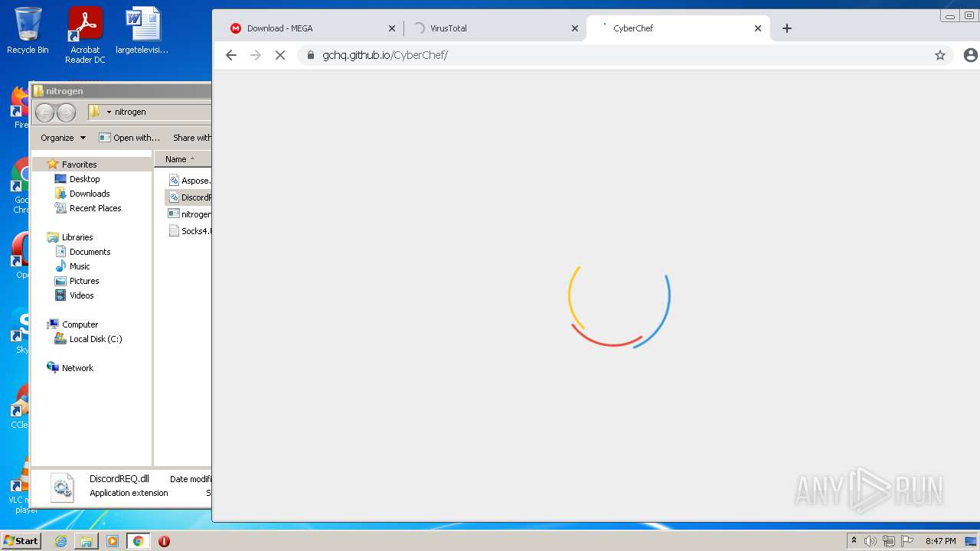Viewport: 980px width, 551px height.
Task: Show hidden system tray icons arrow
Action: pos(854,541)
